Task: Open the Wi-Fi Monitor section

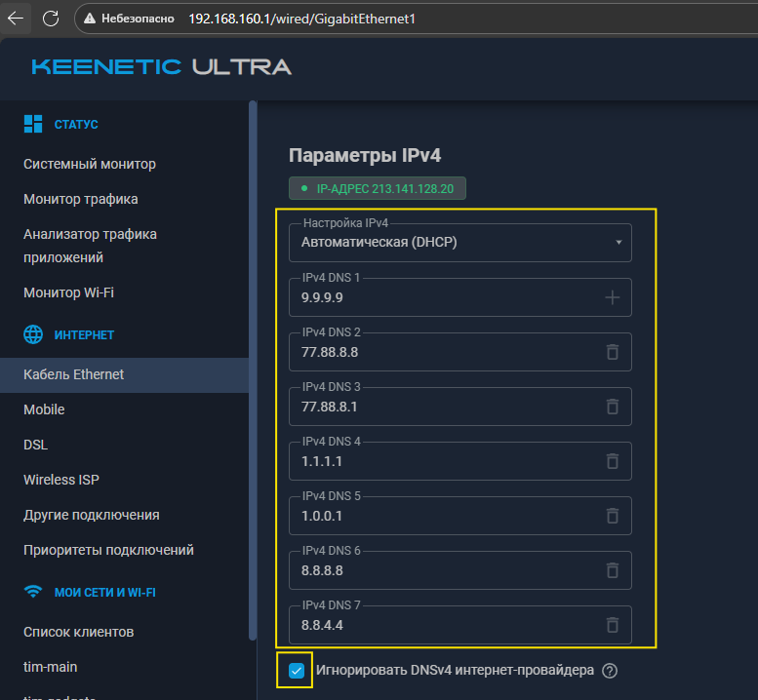Action: 75,292
